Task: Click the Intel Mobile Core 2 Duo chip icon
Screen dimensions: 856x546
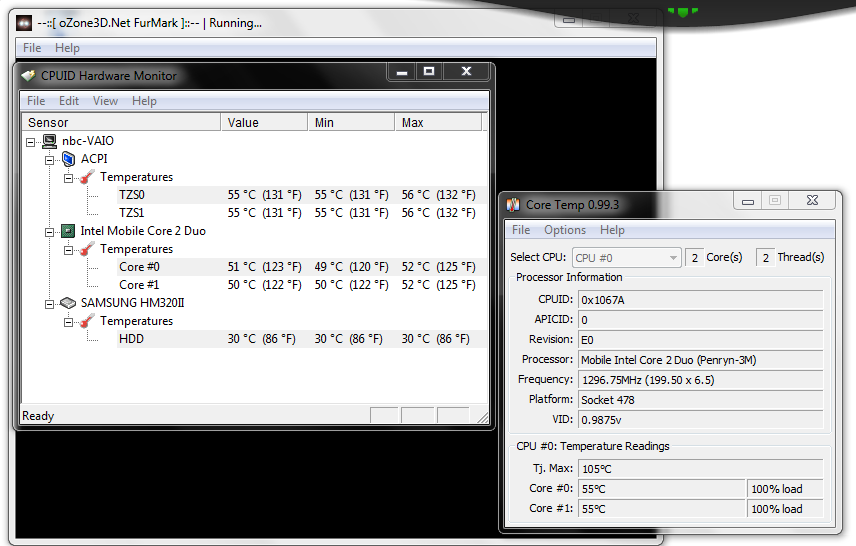Action: point(68,231)
